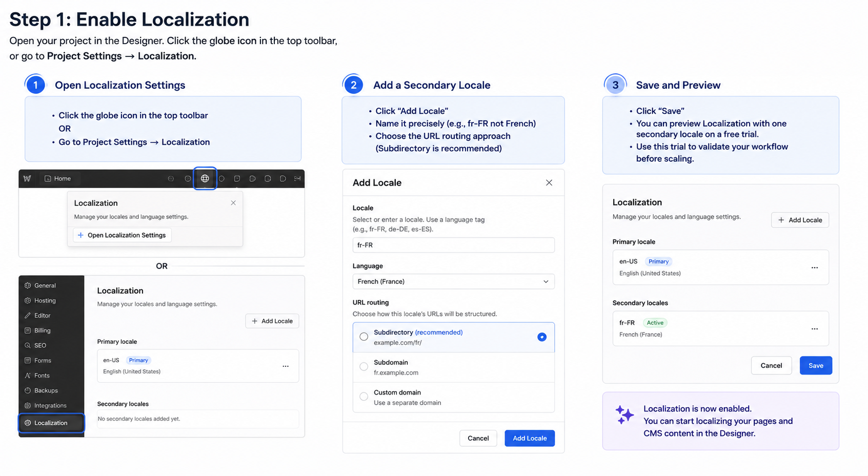
Task: Click the "(recommended)" label next to Subdirectory
Action: click(439, 333)
